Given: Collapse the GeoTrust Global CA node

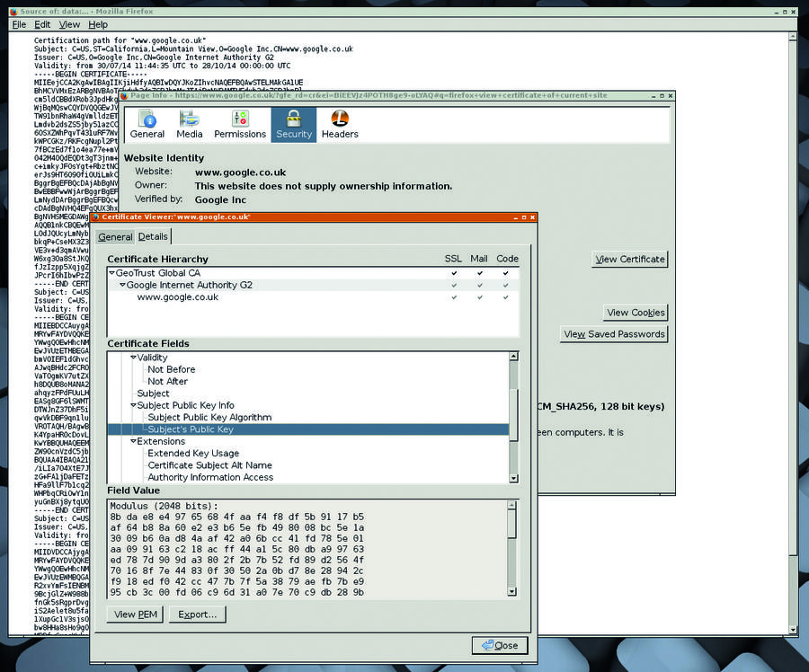Looking at the screenshot, I should tap(111, 272).
